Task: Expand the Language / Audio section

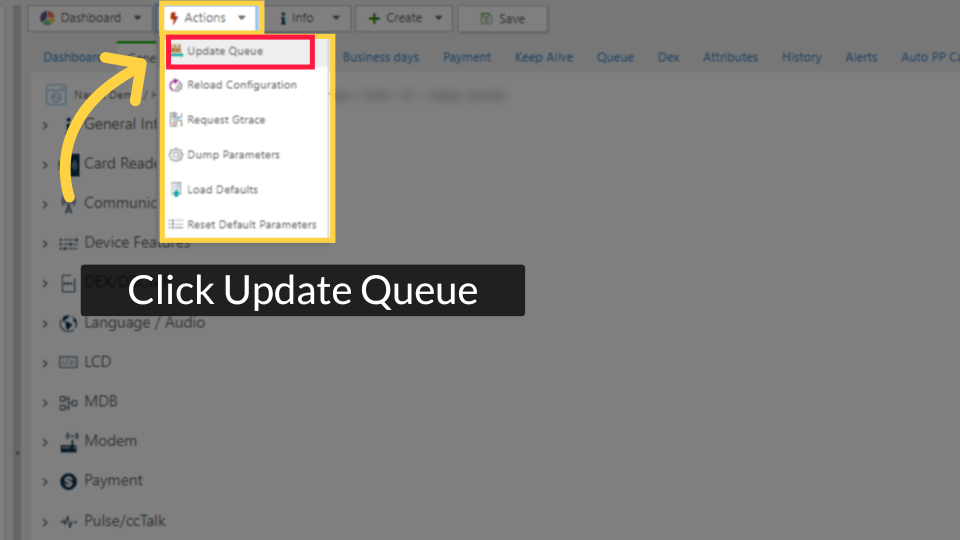Action: (45, 323)
